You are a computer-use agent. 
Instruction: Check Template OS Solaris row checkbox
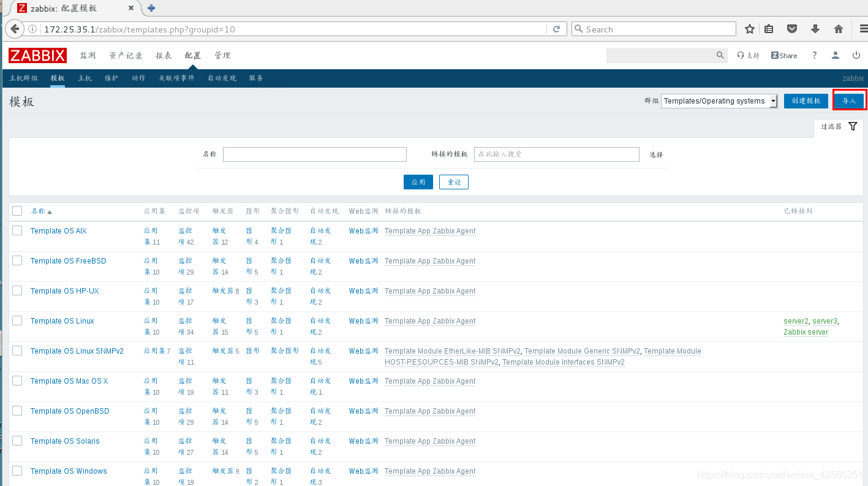coord(17,441)
